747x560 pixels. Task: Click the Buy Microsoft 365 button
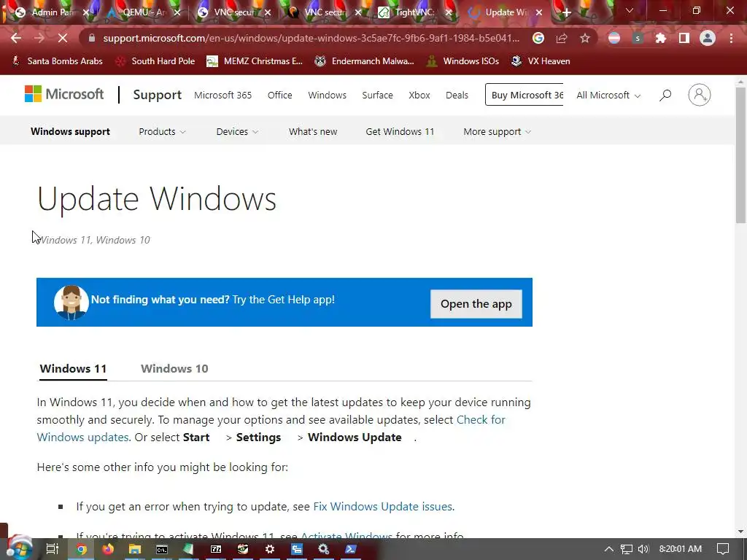(524, 95)
